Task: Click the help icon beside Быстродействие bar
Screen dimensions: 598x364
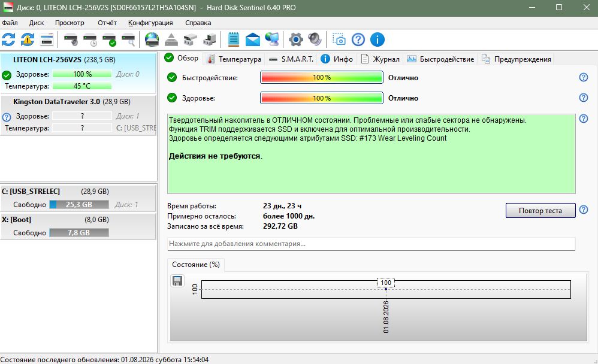Action: 583,77
